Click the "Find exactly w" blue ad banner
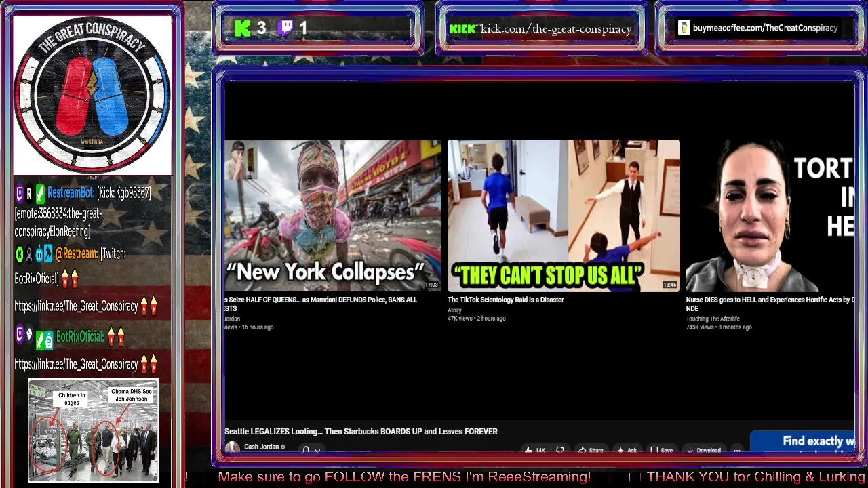 802,443
